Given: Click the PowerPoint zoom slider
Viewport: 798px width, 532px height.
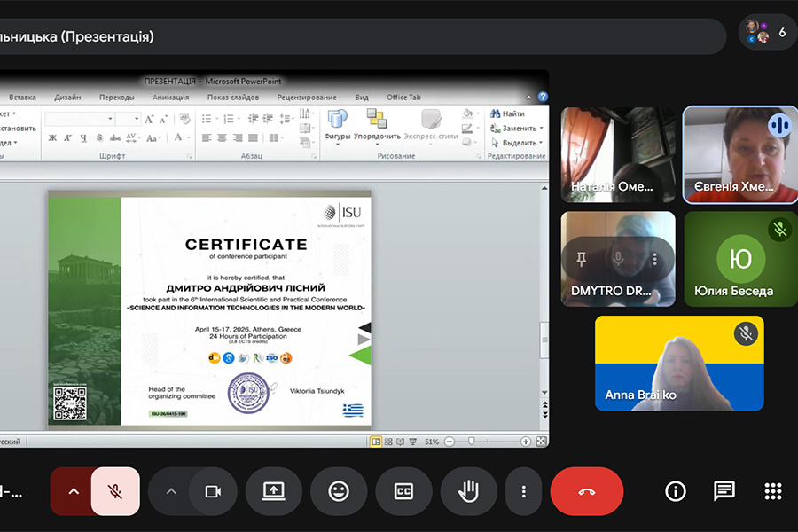Looking at the screenshot, I should (473, 441).
